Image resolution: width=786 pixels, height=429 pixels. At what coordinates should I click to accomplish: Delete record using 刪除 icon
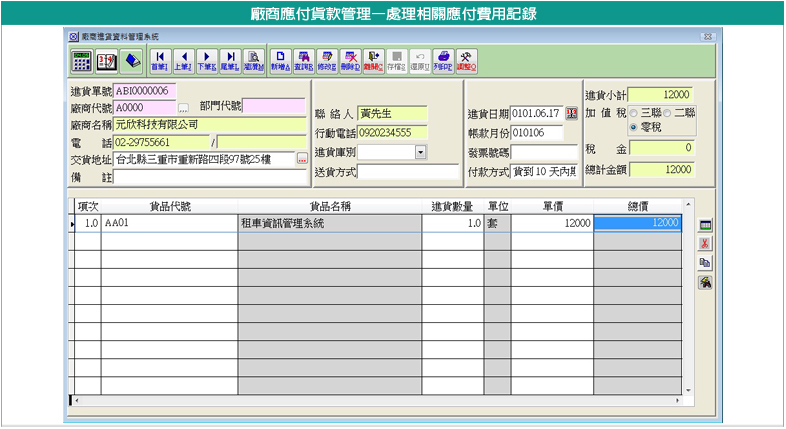350,60
